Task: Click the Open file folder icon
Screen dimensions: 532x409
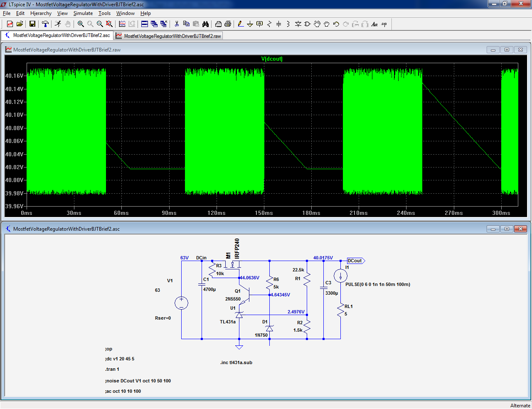Action: [x=20, y=24]
